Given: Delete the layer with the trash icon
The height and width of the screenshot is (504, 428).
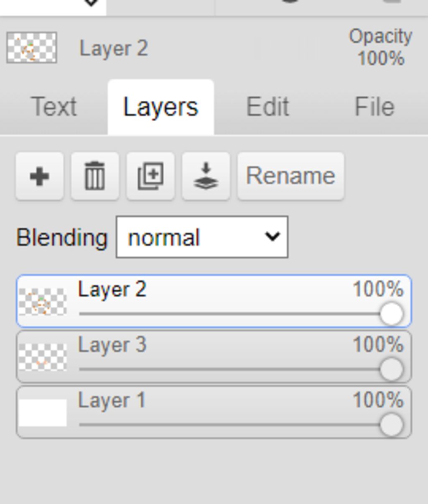Looking at the screenshot, I should coord(95,176).
